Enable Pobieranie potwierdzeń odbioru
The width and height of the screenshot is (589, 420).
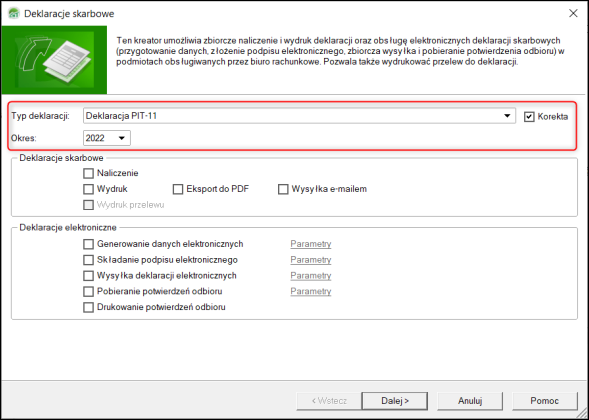coord(88,292)
